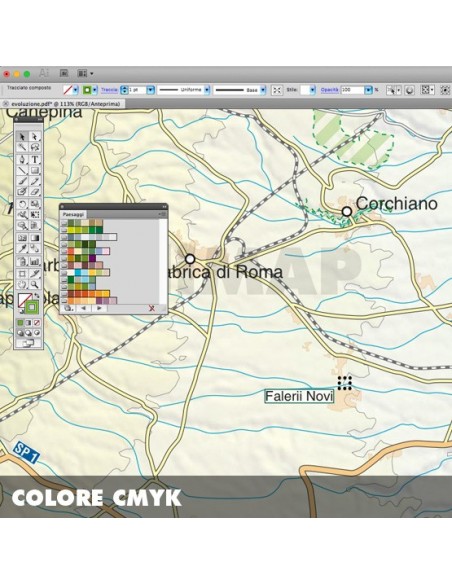Open the stroke weight dropdown arrow
The height and width of the screenshot is (584, 452).
150,90
